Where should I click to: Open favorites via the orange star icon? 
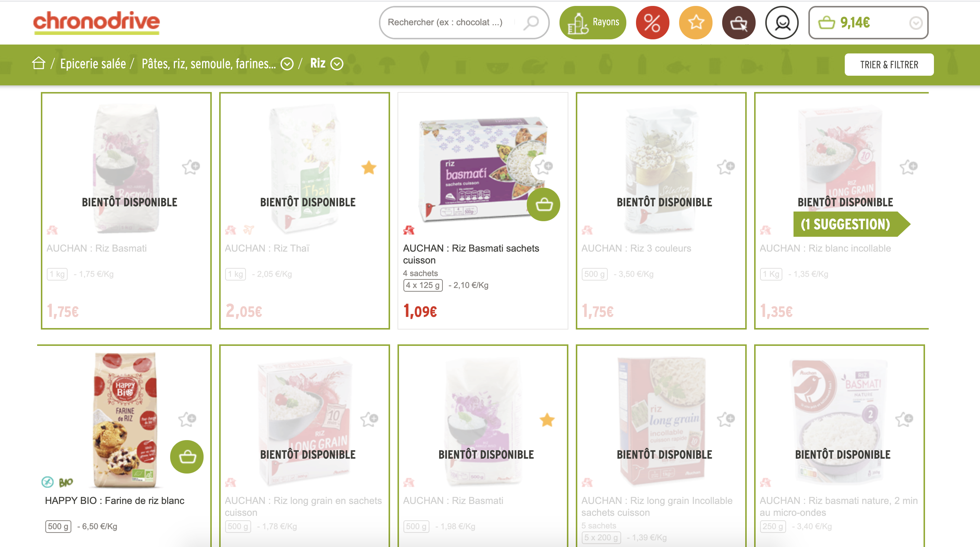pos(695,23)
